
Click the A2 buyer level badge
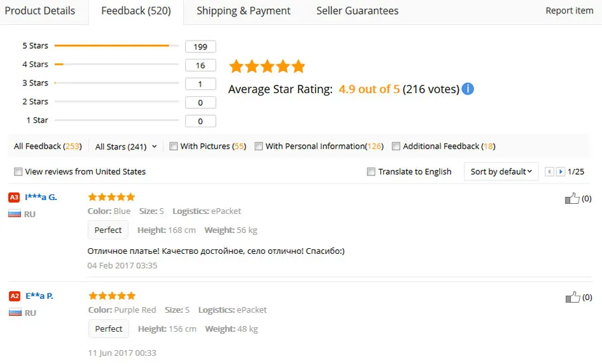(15, 296)
